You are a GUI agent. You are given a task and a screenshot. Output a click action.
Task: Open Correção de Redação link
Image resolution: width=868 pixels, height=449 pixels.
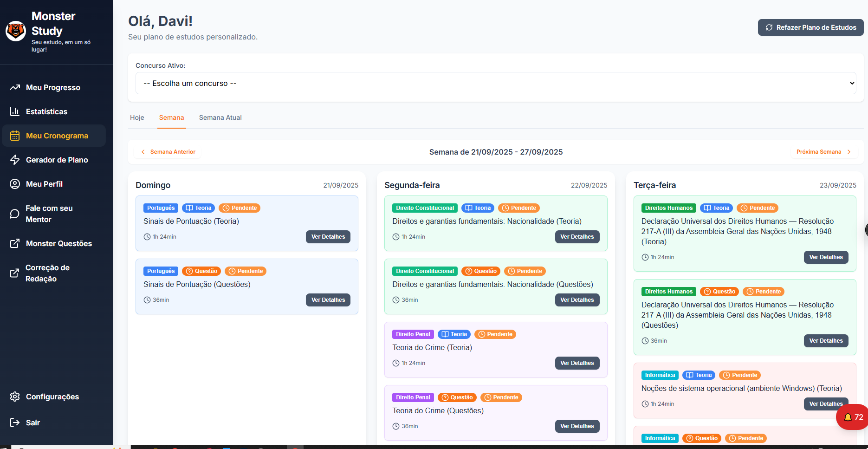(47, 273)
